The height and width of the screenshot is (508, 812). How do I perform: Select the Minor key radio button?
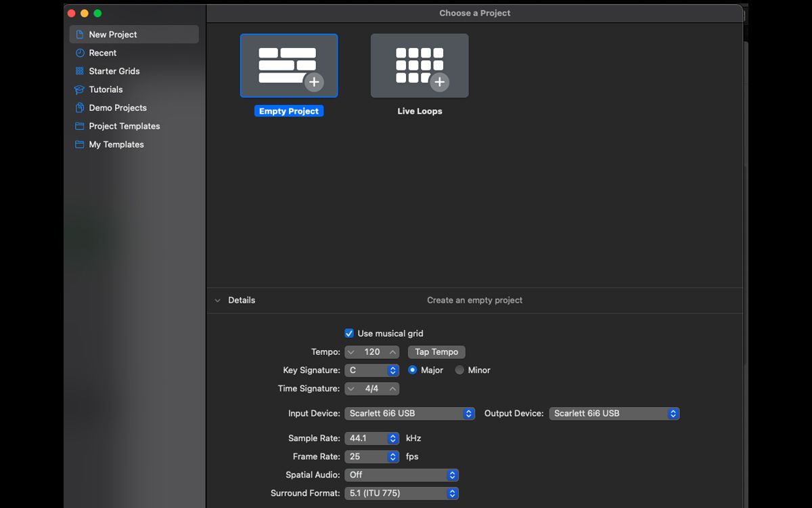point(460,370)
